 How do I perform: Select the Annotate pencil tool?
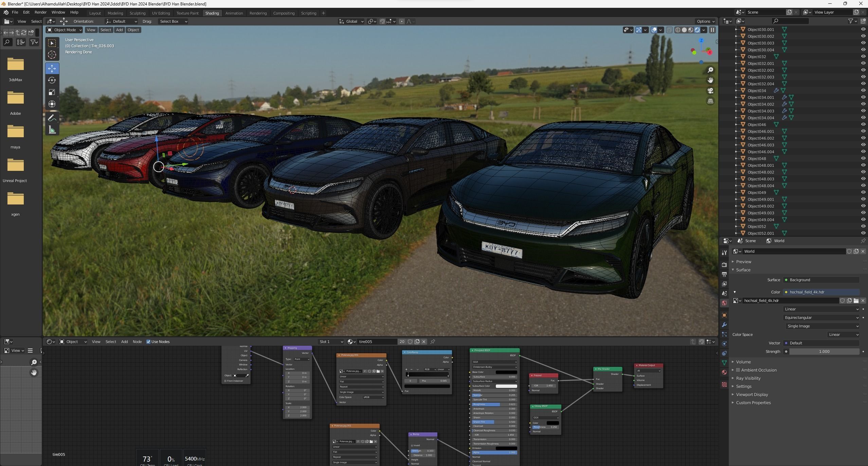tap(52, 118)
